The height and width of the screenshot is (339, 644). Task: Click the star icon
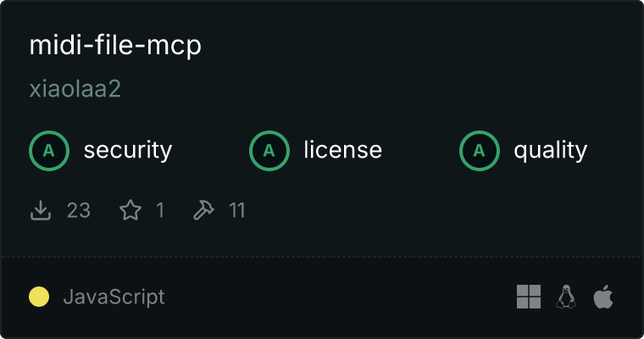[x=130, y=210]
